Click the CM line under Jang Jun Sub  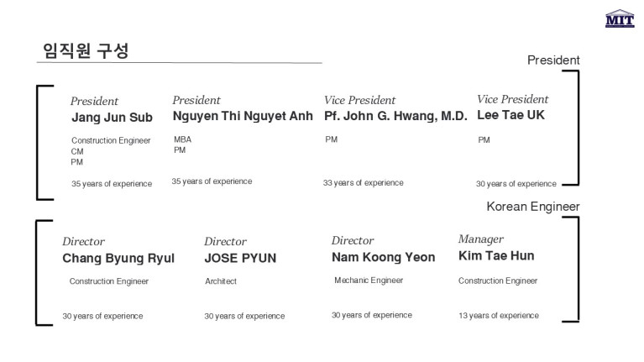point(77,151)
